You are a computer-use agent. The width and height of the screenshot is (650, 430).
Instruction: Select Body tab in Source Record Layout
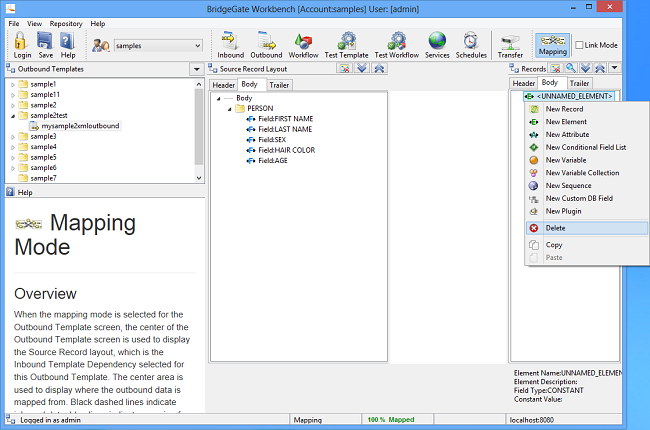pyautogui.click(x=250, y=84)
